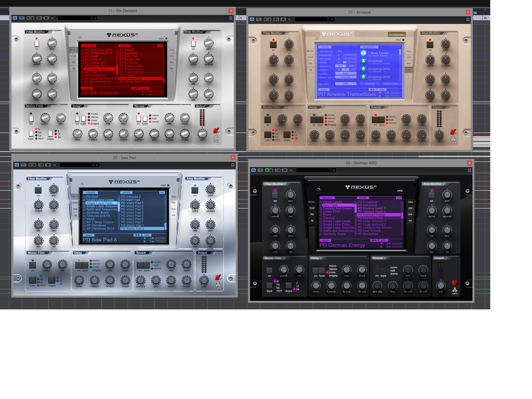This screenshot has width=532, height=399.
Task: Toggle Amp Modifier on switch in 5th Element
Action: click(193, 44)
